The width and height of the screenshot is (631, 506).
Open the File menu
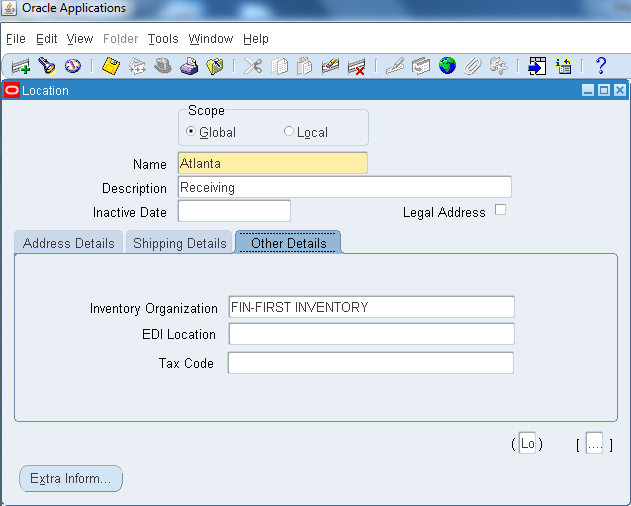coord(16,39)
